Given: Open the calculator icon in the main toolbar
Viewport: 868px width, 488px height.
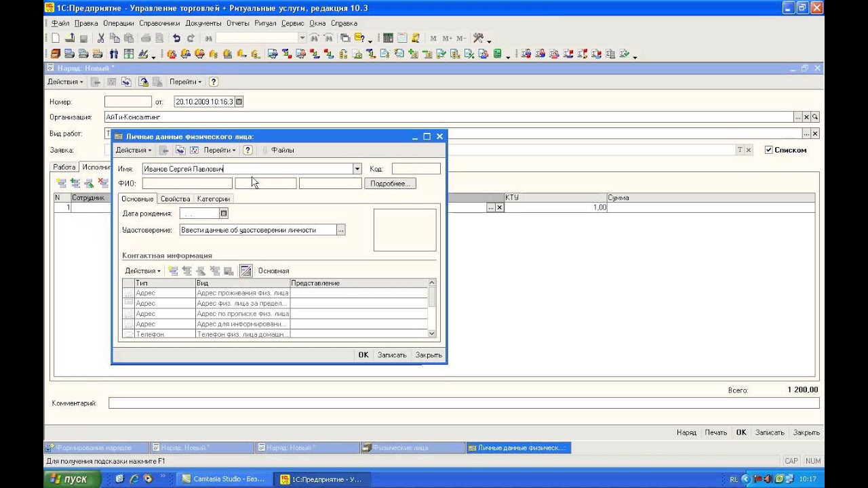Looking at the screenshot, I should tap(388, 38).
